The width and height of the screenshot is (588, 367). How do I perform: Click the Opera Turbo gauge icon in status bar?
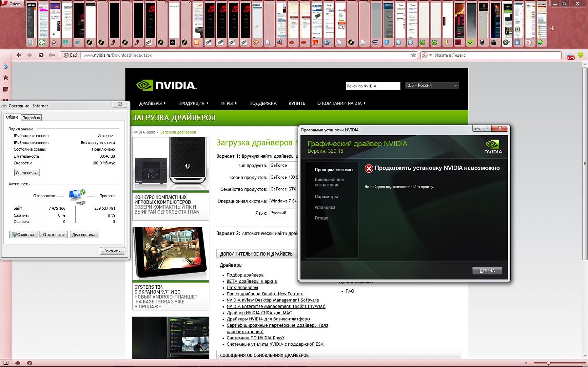[30, 363]
